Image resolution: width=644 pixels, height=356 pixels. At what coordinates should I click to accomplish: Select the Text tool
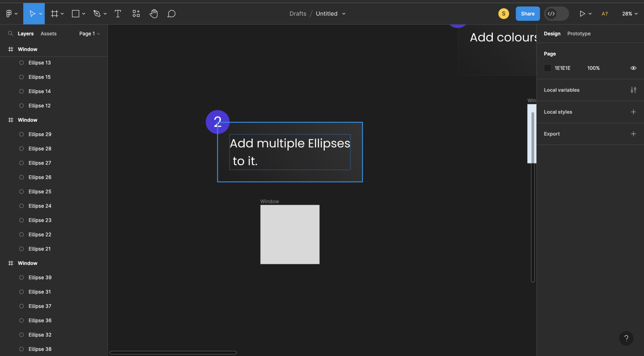118,13
